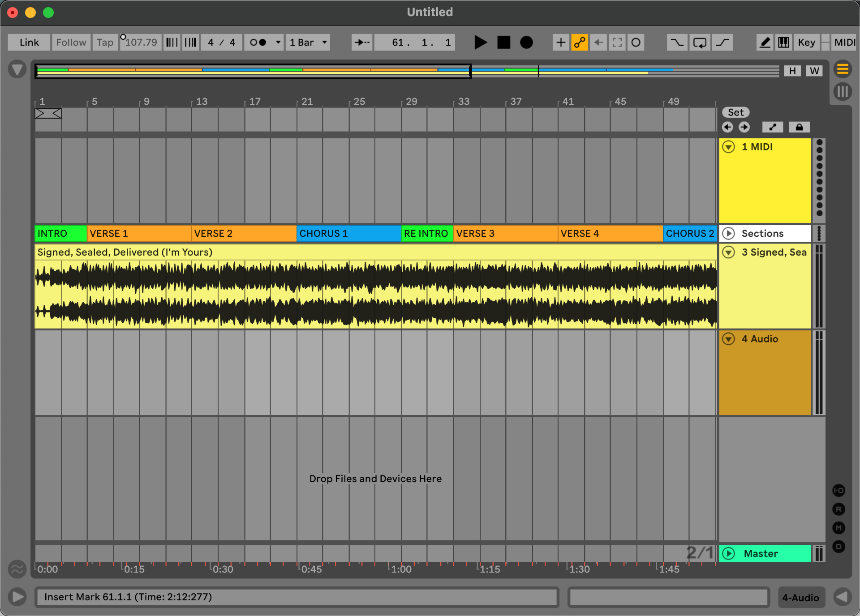
Task: Enable Draw Mode pencil
Action: pyautogui.click(x=765, y=43)
